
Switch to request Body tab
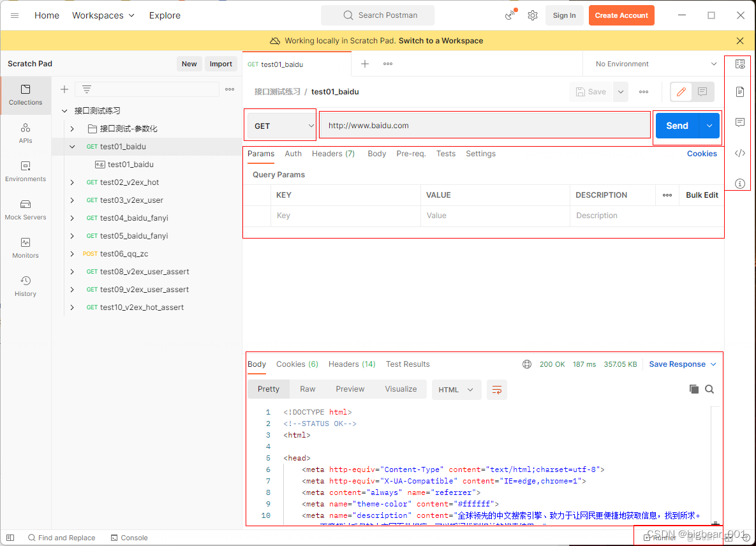coord(376,154)
